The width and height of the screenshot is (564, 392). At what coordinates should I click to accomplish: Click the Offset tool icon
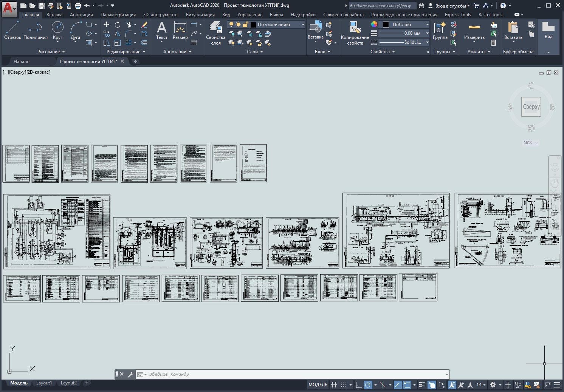(x=144, y=43)
